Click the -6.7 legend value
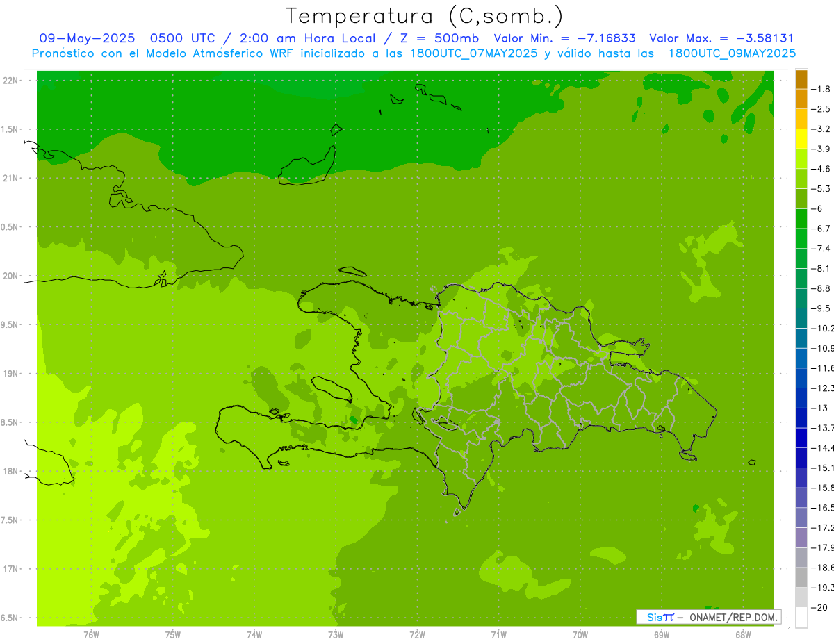Viewport: 834px width, 644px height. click(821, 229)
